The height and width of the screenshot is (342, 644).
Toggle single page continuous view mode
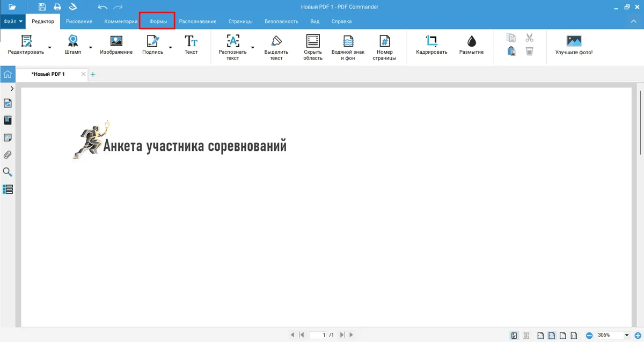(514, 336)
